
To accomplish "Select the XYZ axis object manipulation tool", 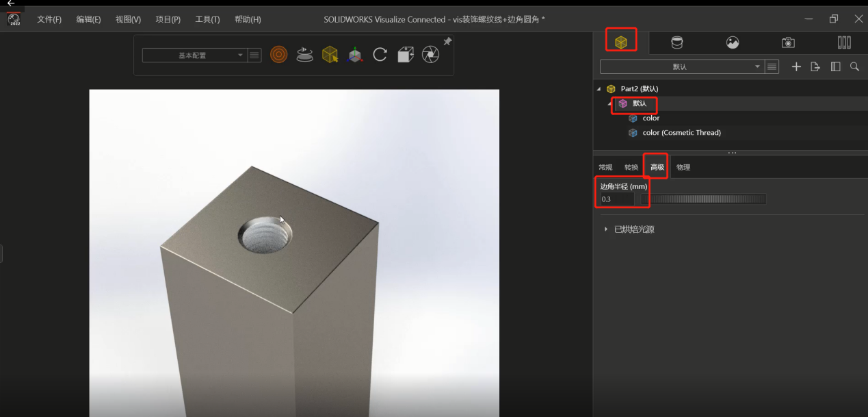I will [x=354, y=55].
